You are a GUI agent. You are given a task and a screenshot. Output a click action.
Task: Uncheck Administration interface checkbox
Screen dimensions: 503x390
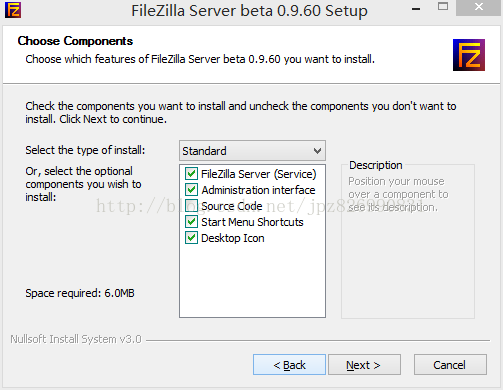[191, 190]
